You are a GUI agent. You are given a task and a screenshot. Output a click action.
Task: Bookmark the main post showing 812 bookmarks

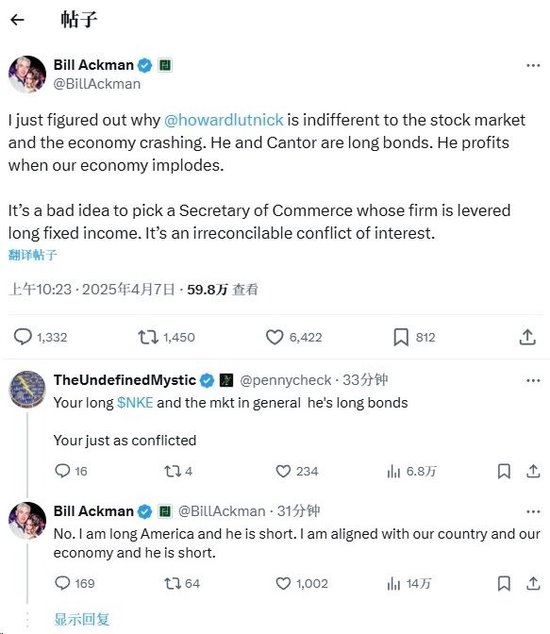click(401, 337)
